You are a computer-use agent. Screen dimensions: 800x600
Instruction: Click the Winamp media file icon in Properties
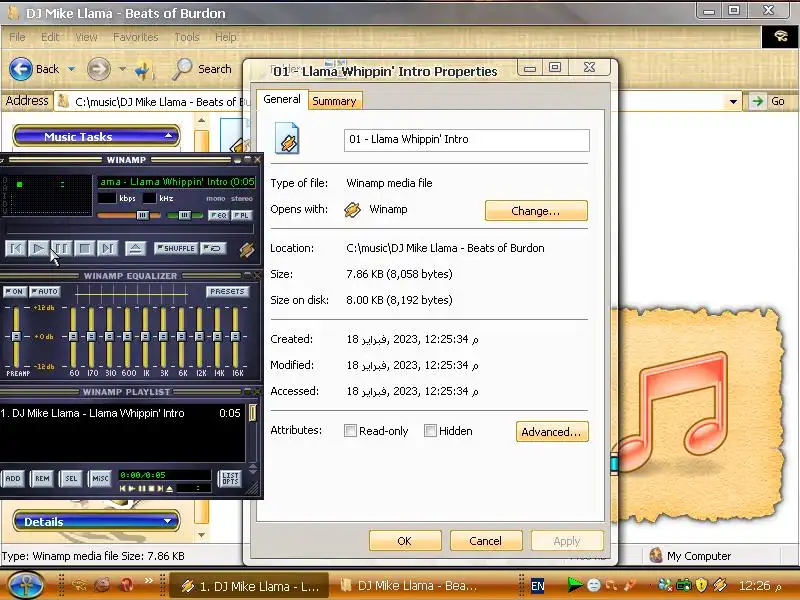coord(287,138)
